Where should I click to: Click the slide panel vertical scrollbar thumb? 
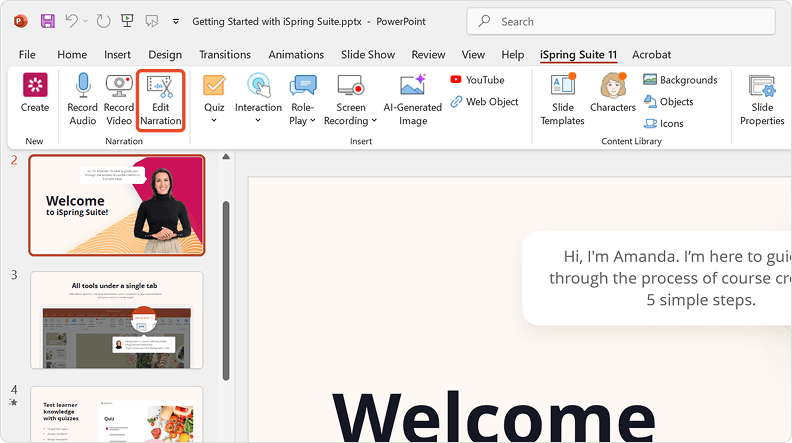click(226, 291)
